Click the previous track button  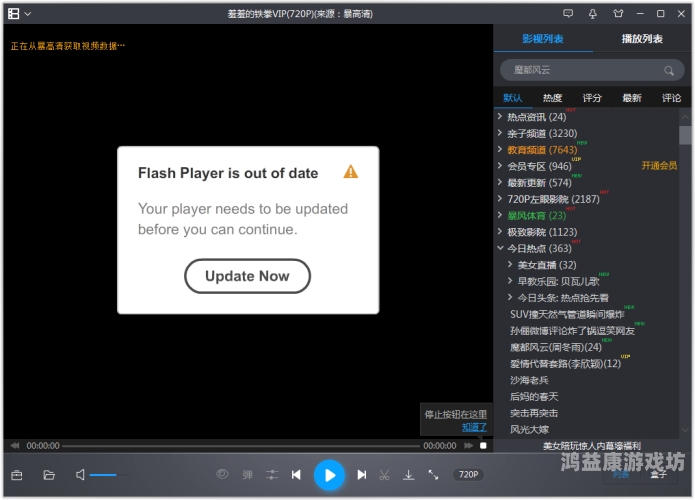tap(296, 475)
